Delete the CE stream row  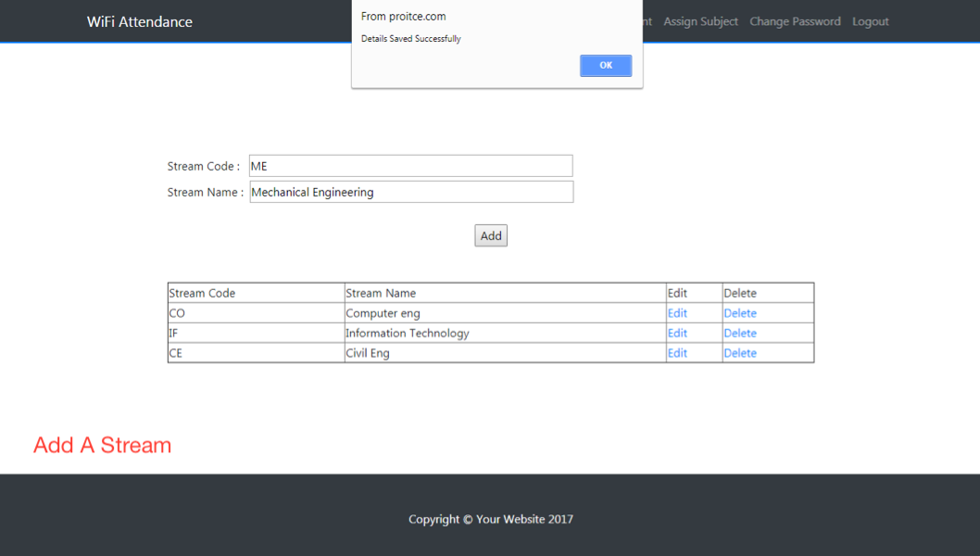pyautogui.click(x=739, y=353)
